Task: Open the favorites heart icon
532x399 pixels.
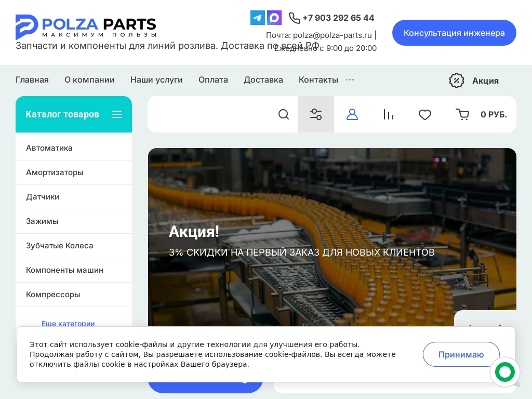Action: (x=425, y=114)
